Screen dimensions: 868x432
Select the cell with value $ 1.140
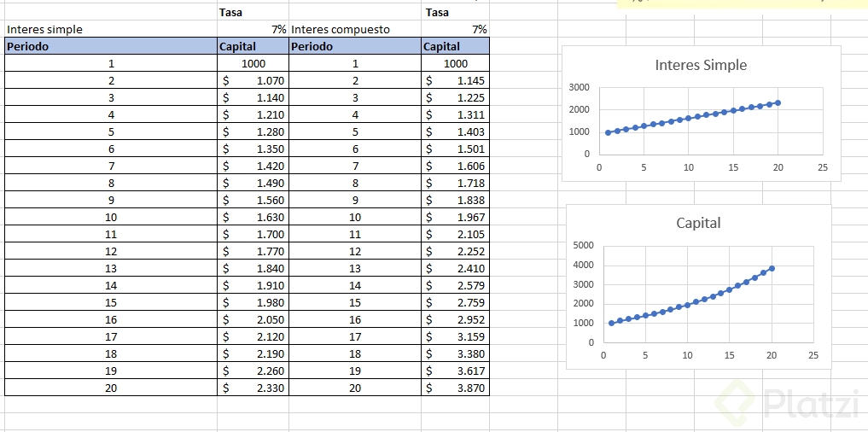click(x=253, y=98)
